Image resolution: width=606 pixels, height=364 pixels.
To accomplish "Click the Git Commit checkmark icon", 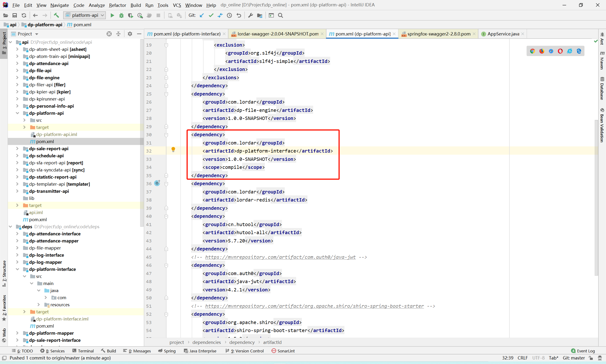I will coord(211,15).
